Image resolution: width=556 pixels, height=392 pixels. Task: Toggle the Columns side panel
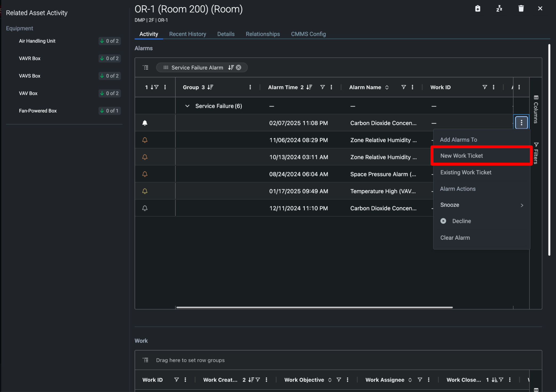536,109
